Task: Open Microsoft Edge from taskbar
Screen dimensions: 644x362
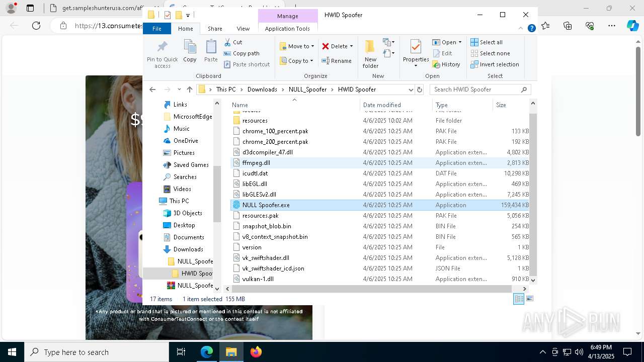Action: [x=207, y=352]
